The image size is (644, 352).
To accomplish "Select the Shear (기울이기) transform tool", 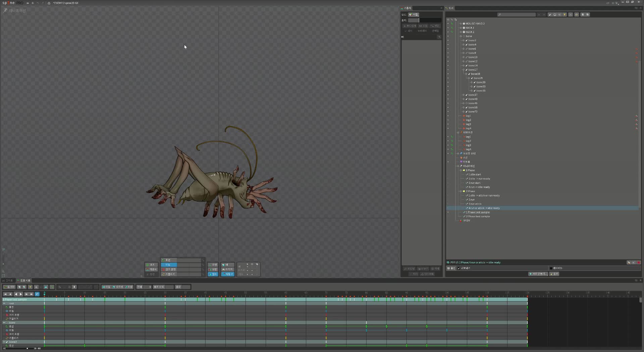I will click(170, 274).
